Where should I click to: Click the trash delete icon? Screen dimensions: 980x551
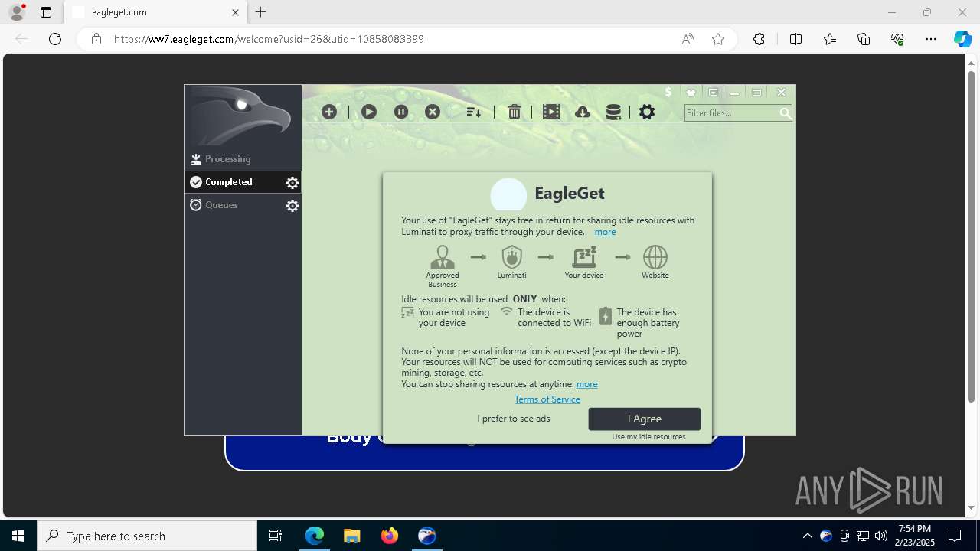[x=514, y=112]
